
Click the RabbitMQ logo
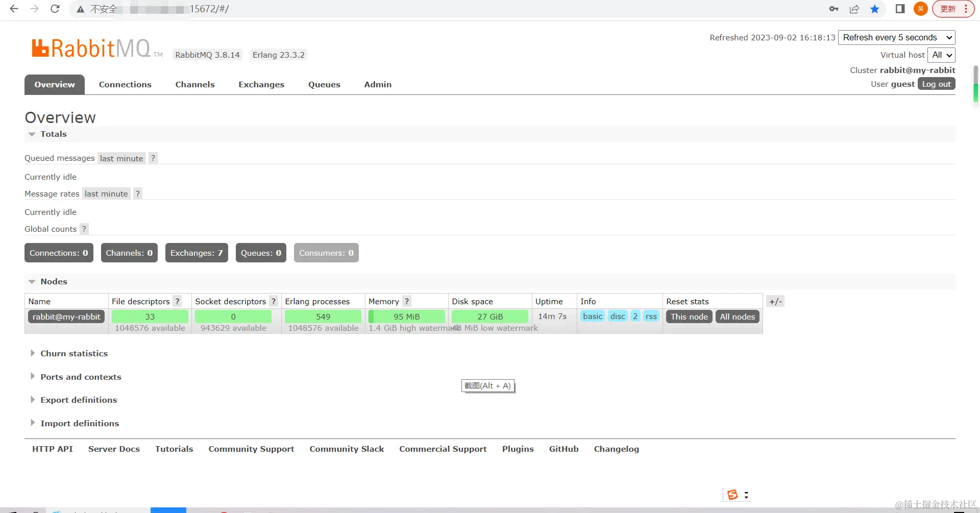point(97,48)
